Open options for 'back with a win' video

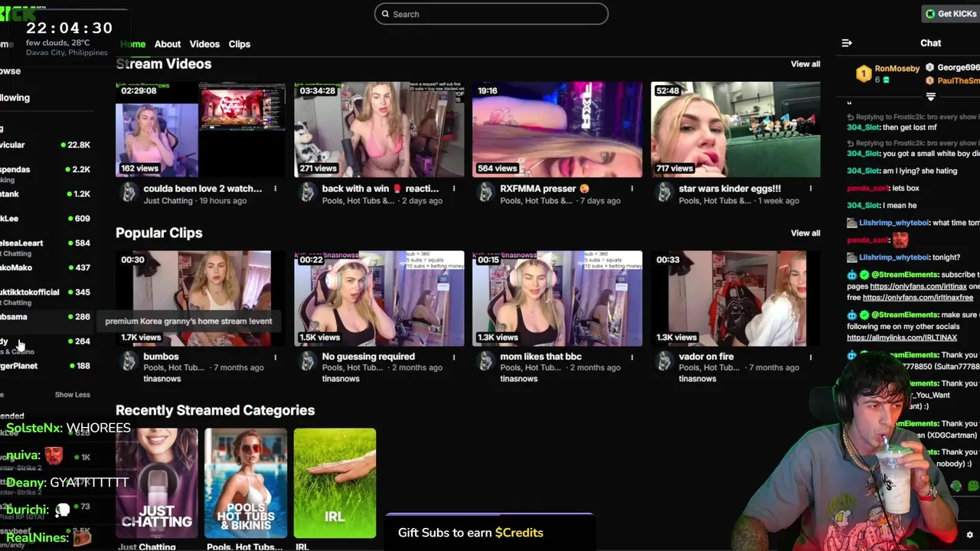click(x=454, y=188)
